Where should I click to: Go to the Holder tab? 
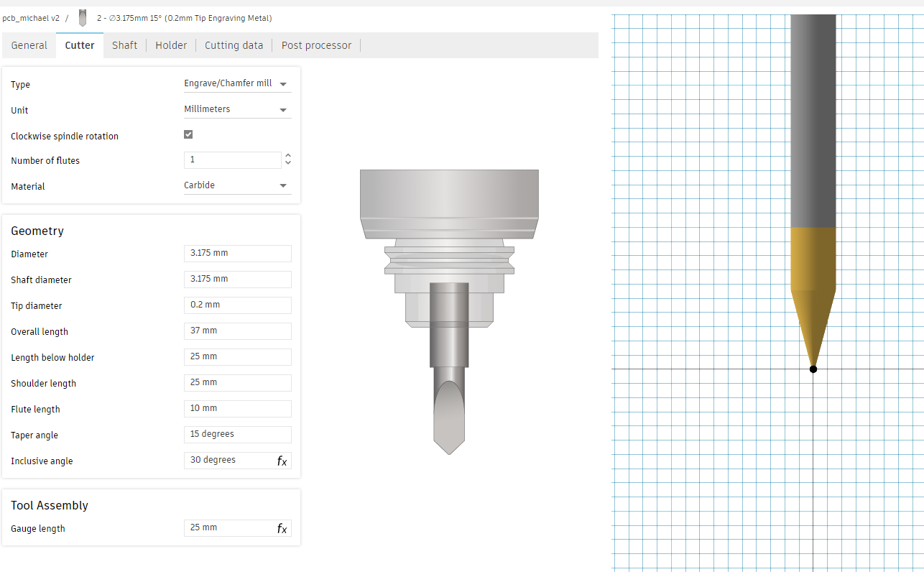tap(171, 45)
